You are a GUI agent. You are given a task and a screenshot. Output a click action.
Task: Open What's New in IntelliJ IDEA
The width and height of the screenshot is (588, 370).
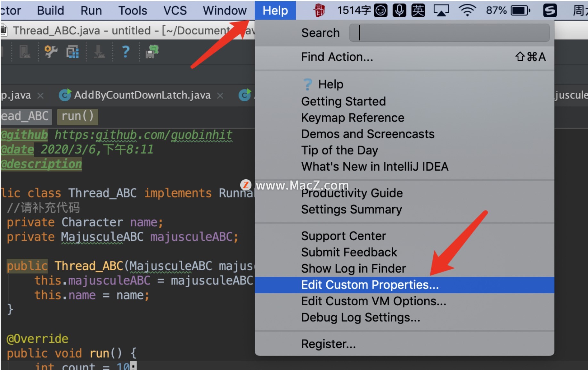coord(404,167)
